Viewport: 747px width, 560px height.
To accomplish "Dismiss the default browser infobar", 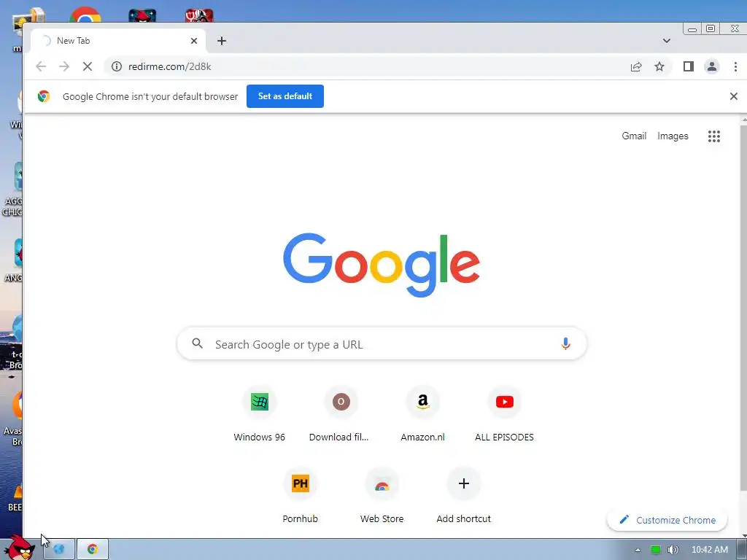I will point(734,96).
